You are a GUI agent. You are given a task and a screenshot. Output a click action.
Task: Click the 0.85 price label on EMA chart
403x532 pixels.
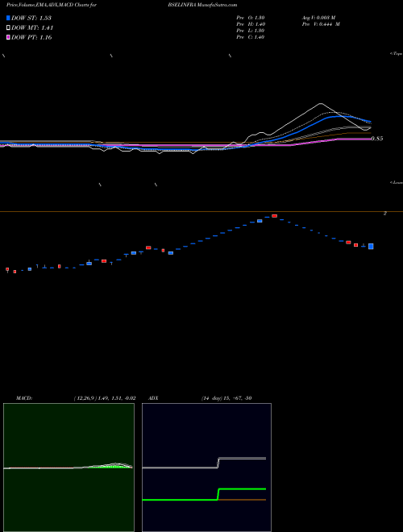377,139
